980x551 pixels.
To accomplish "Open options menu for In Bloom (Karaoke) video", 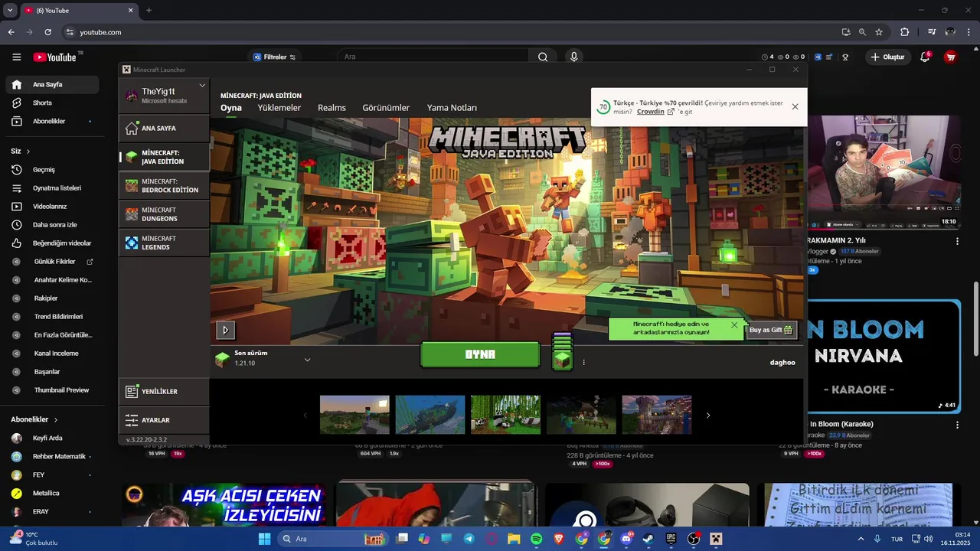I will [957, 425].
